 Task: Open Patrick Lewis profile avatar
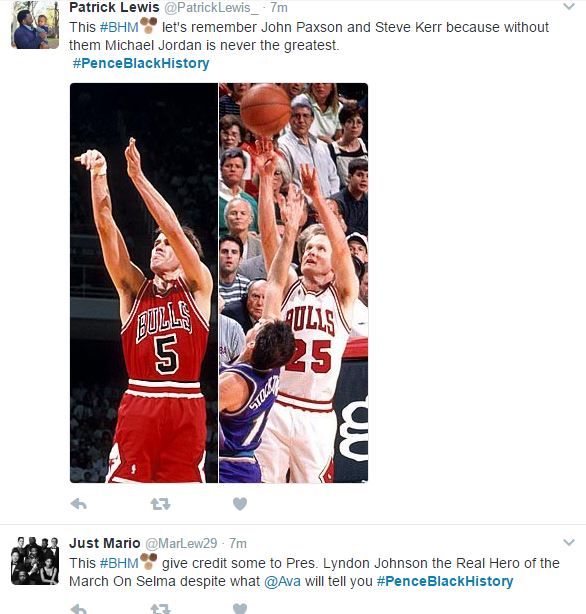pos(35,27)
